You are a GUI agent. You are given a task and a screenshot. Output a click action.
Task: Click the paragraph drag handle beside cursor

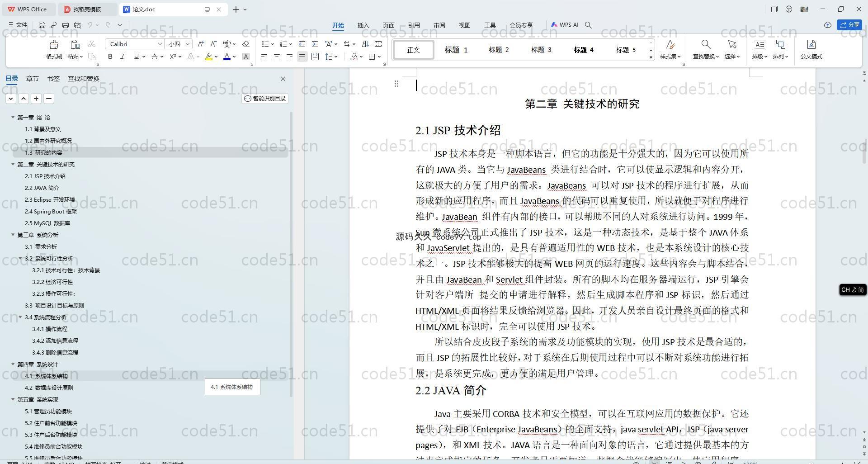[396, 84]
